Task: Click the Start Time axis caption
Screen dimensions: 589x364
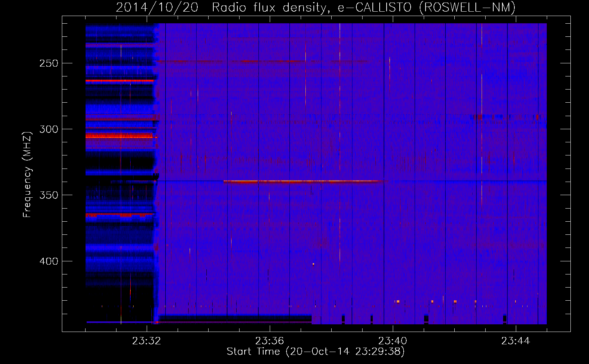Action: (316, 352)
